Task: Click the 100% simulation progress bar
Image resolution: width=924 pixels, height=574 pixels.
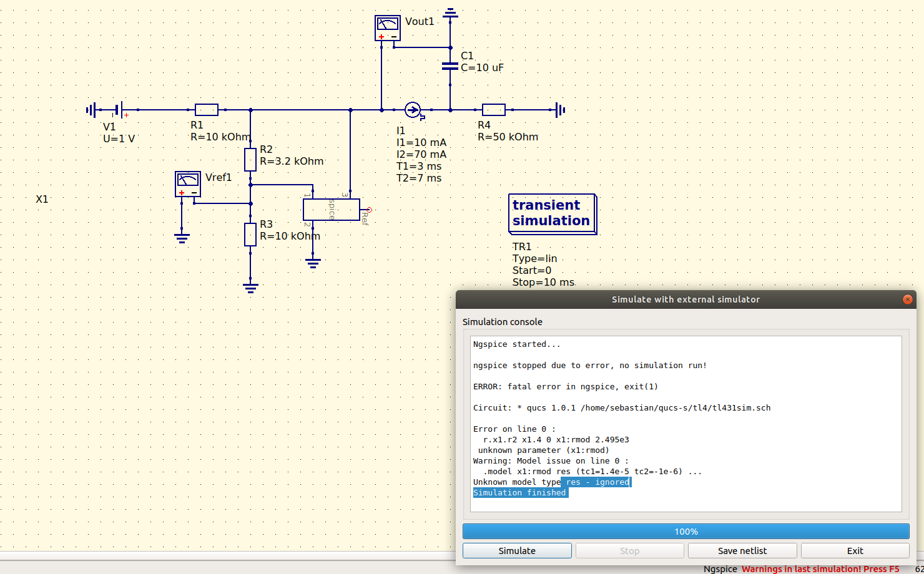Action: pyautogui.click(x=686, y=531)
